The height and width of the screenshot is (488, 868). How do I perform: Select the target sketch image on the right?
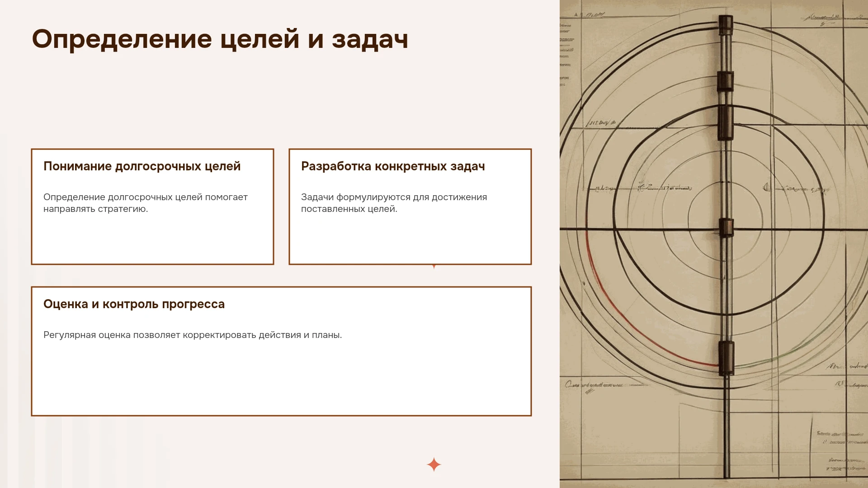[x=714, y=244]
